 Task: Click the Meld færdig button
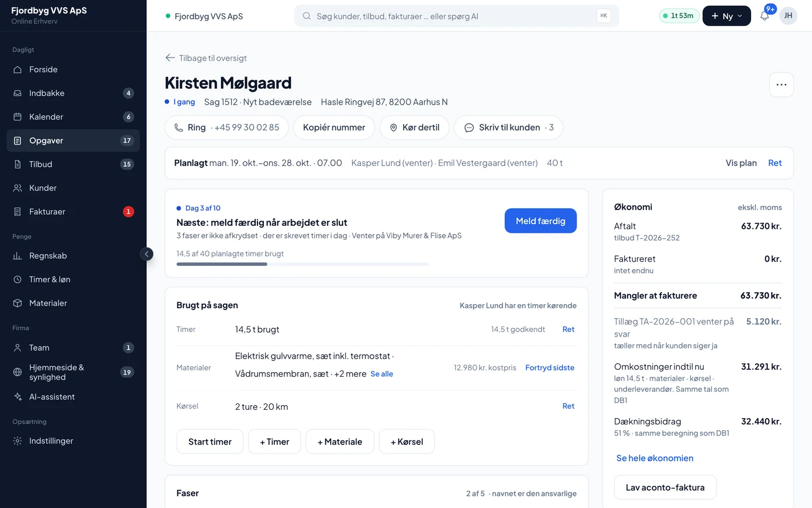(541, 221)
